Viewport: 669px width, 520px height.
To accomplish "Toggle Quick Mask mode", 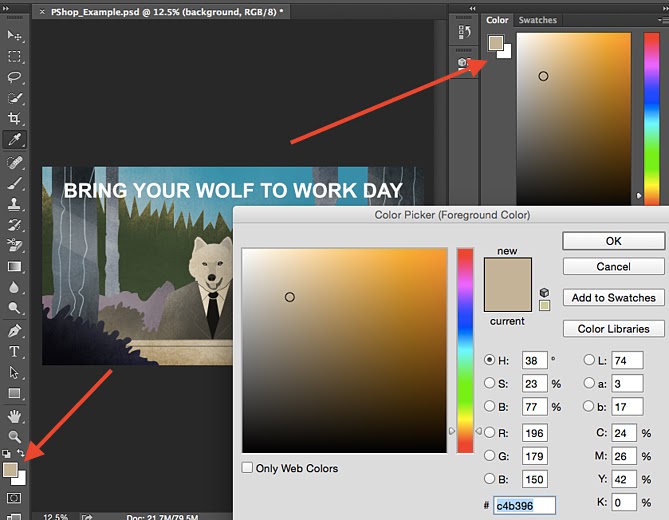I will click(x=14, y=498).
